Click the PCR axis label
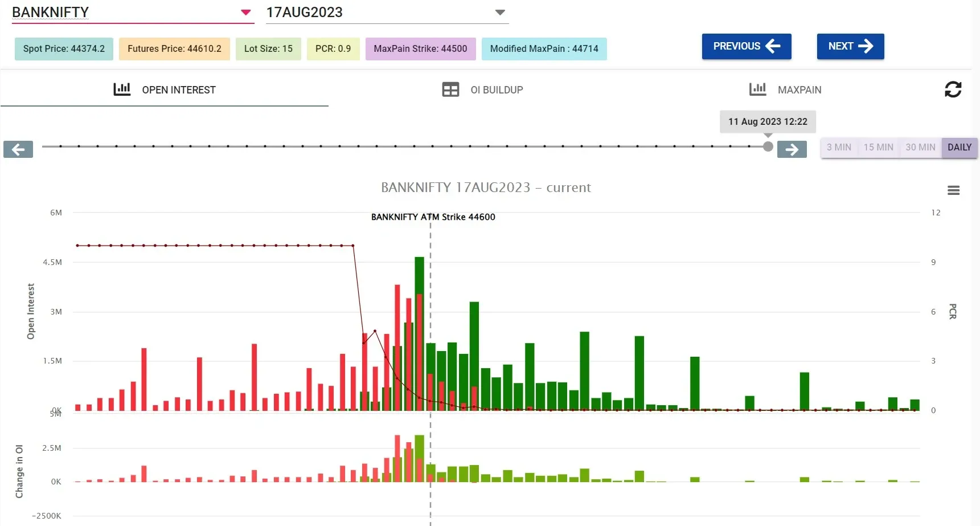 click(x=952, y=311)
